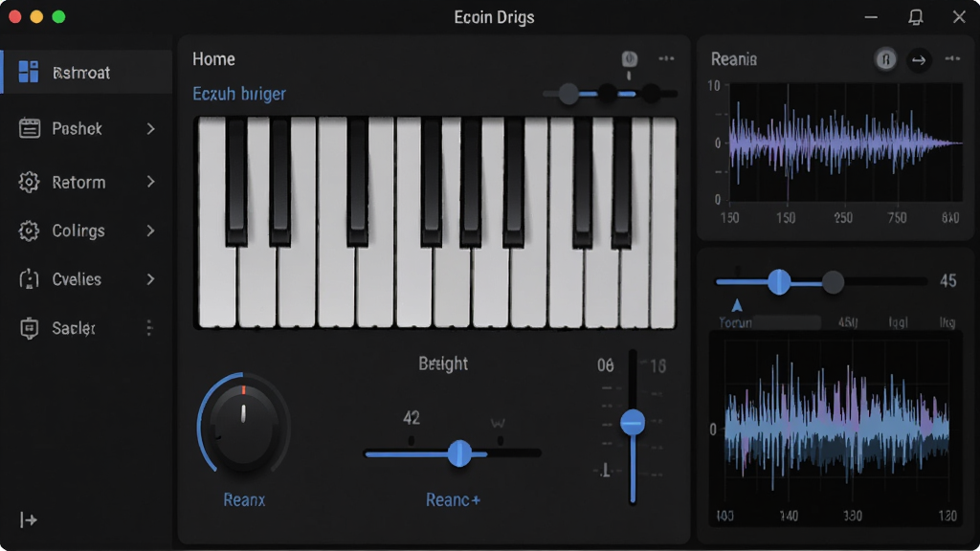This screenshot has height=551, width=980.
Task: Click the Reanx rotary knob
Action: coord(244,428)
